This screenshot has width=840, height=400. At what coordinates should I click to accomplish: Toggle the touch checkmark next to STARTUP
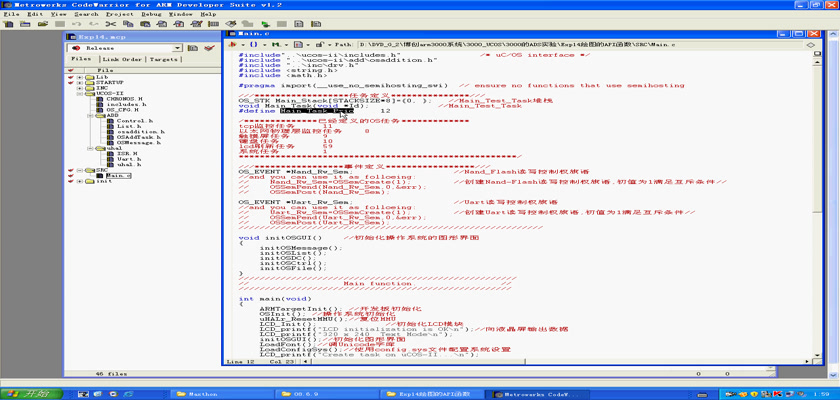pos(71,82)
